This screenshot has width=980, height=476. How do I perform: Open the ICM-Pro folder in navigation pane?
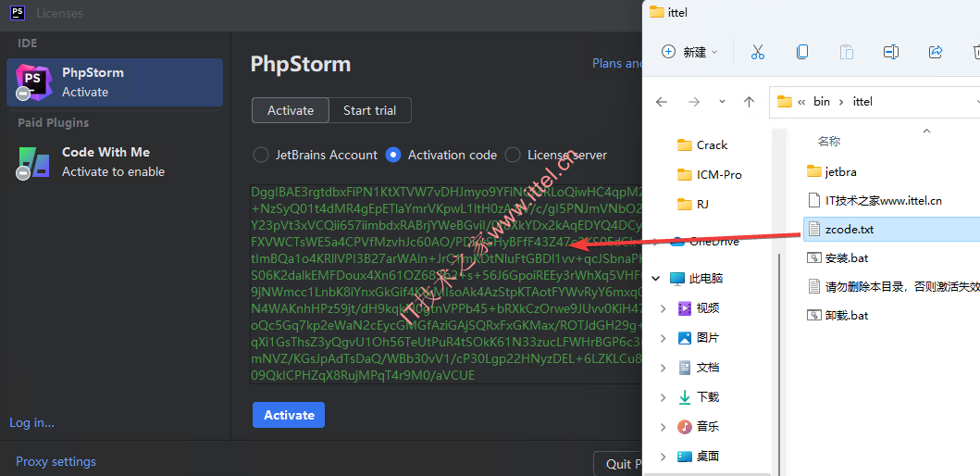(710, 174)
